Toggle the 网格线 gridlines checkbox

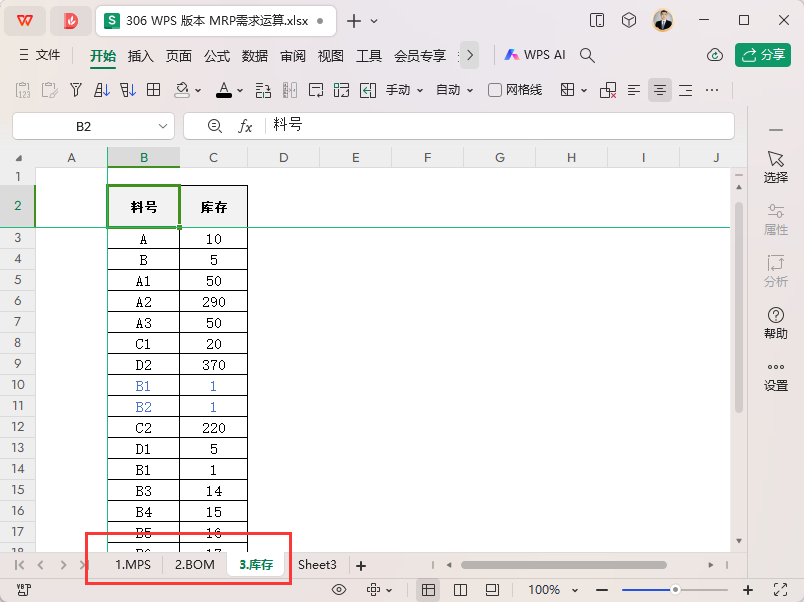tap(494, 90)
